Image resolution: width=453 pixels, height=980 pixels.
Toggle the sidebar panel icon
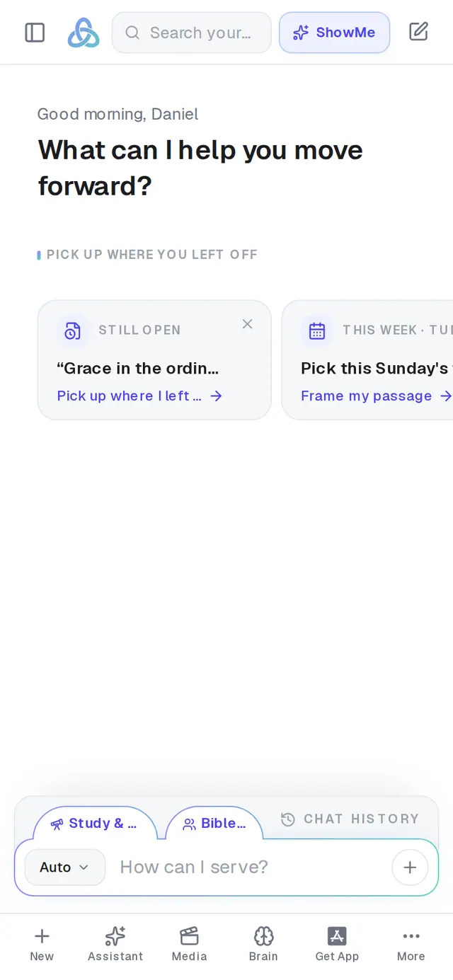[x=35, y=33]
